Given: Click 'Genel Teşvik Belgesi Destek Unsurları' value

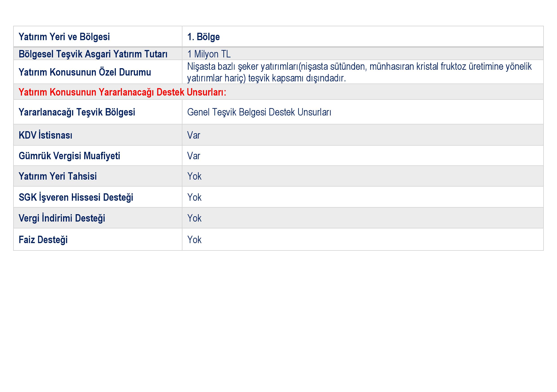Looking at the screenshot, I should click(259, 112).
